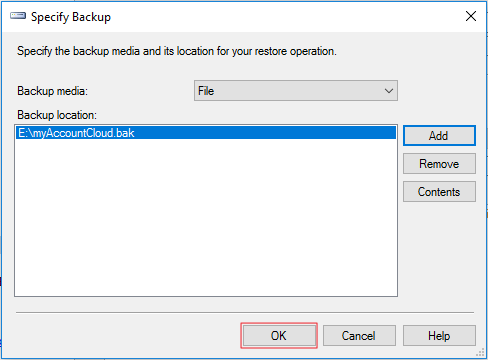Click the Specify Backup title text

71,17
